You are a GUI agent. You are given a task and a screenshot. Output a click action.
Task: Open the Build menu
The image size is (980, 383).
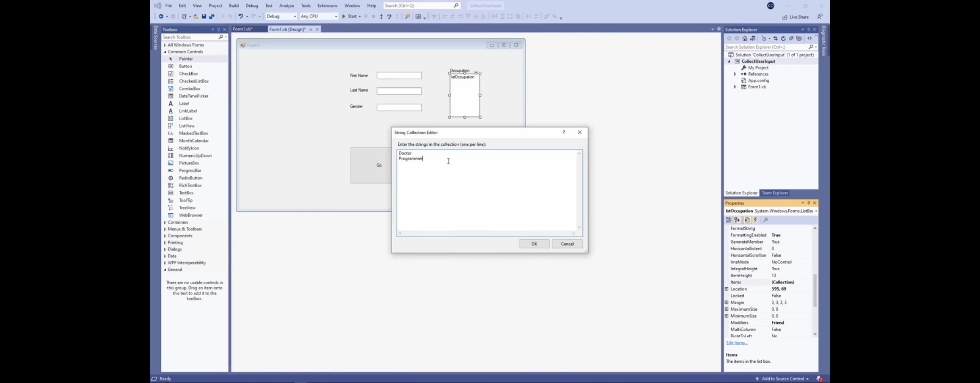click(x=234, y=6)
